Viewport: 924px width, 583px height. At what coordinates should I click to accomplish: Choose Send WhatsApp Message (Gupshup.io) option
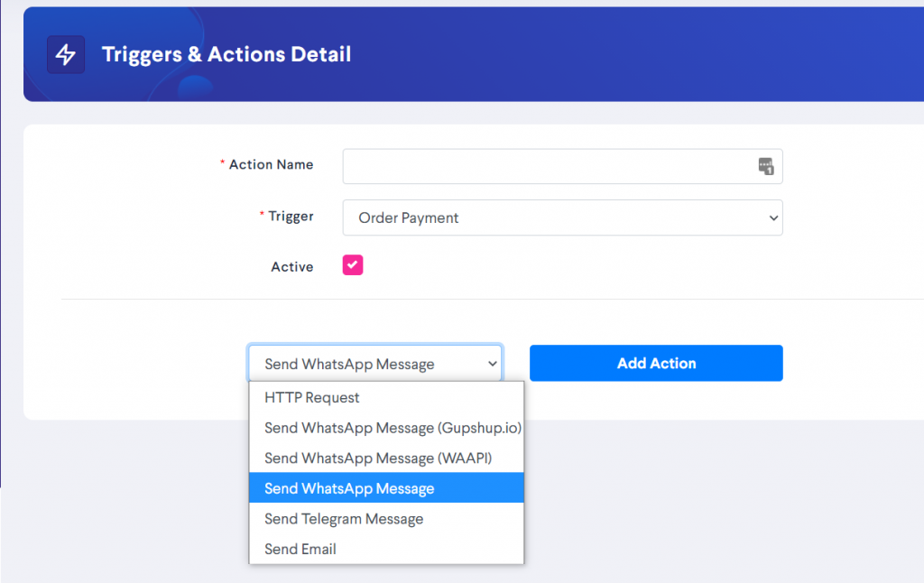pyautogui.click(x=386, y=428)
